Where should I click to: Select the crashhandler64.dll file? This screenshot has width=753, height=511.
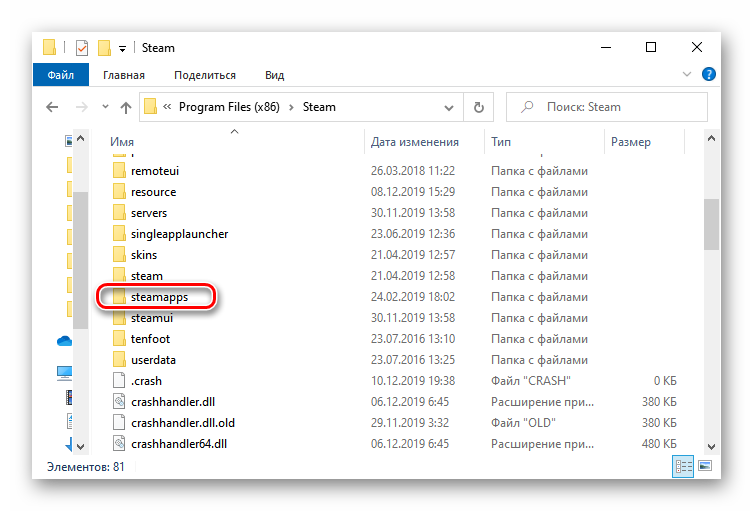(x=179, y=444)
